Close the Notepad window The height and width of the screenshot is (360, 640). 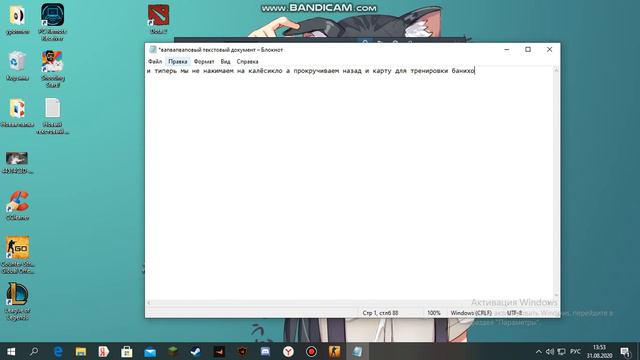pos(549,49)
